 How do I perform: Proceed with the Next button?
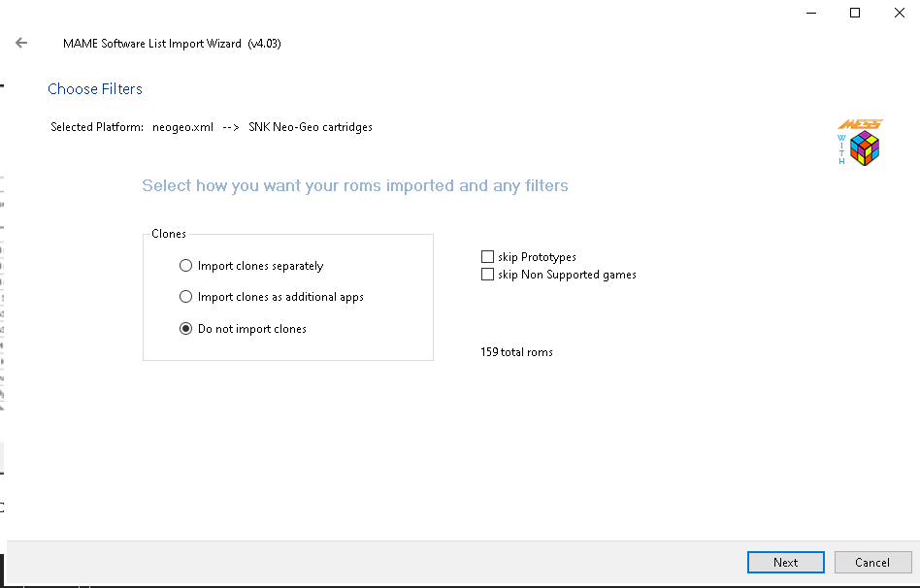(x=786, y=562)
